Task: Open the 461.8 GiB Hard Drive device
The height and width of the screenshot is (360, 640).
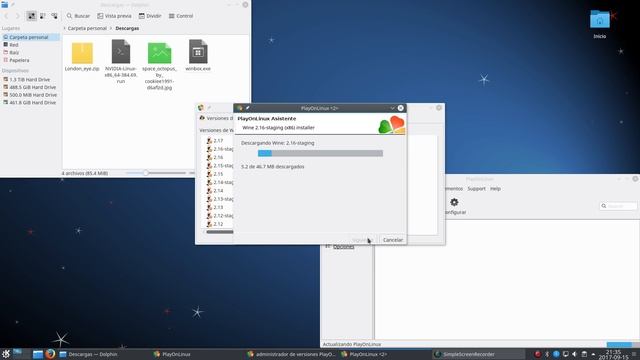Action: [30, 103]
